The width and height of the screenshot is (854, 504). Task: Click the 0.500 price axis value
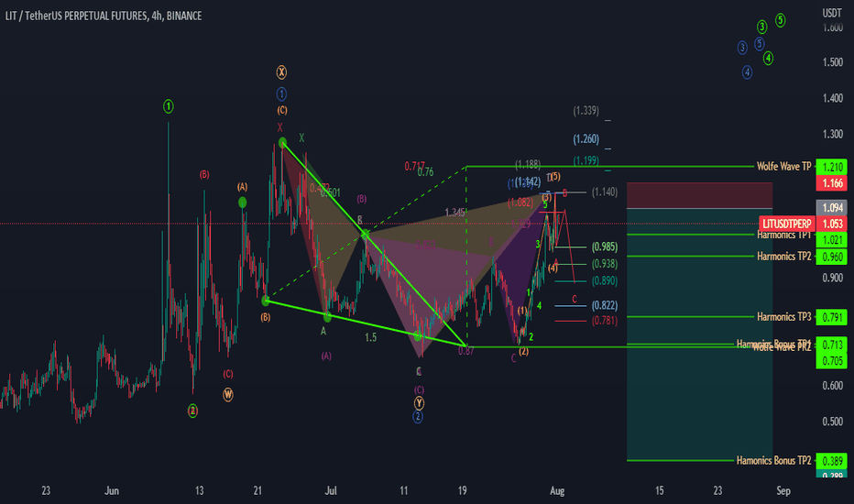point(832,422)
